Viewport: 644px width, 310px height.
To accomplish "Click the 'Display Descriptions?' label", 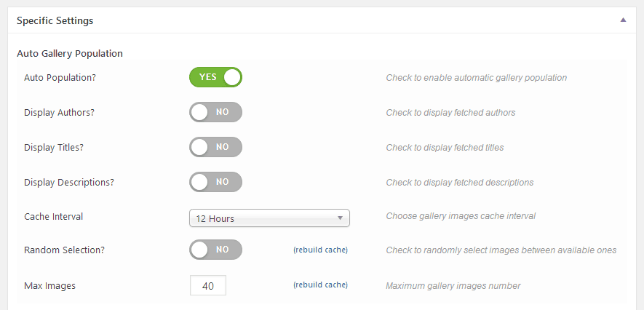I will tap(70, 182).
